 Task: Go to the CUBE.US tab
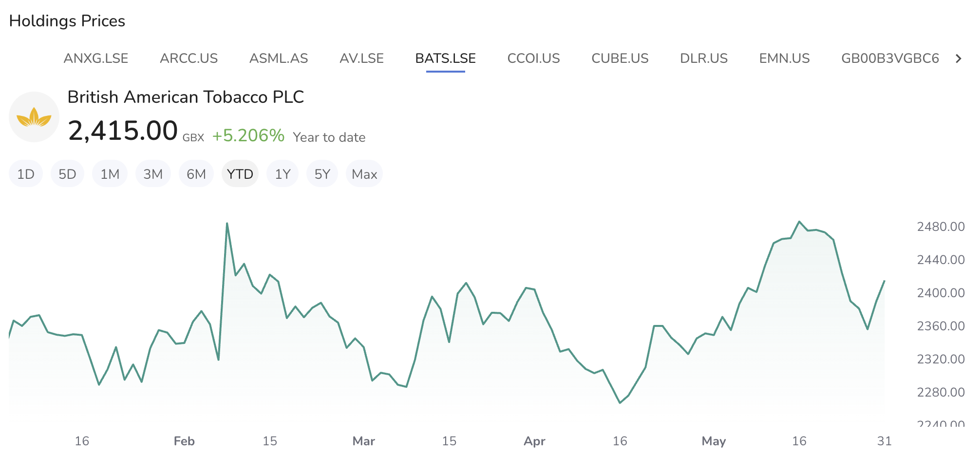click(620, 58)
